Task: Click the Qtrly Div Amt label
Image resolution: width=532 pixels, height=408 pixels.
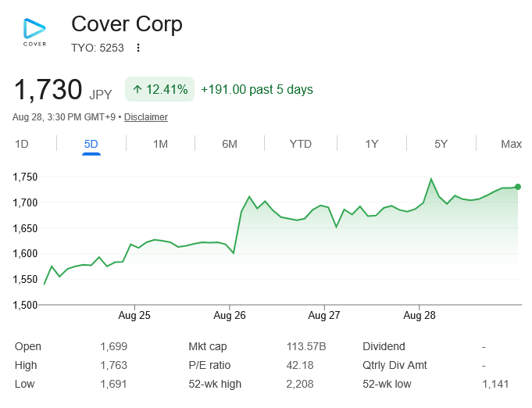Action: tap(395, 365)
